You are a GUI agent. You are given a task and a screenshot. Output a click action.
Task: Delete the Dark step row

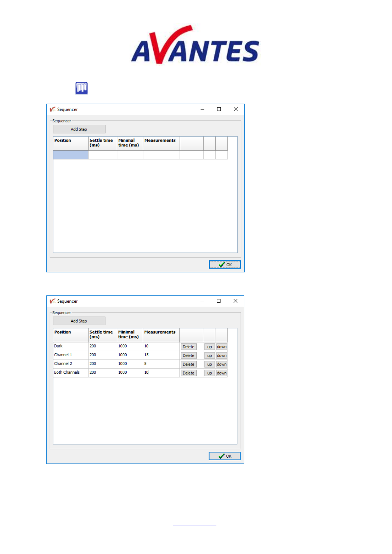coord(188,347)
